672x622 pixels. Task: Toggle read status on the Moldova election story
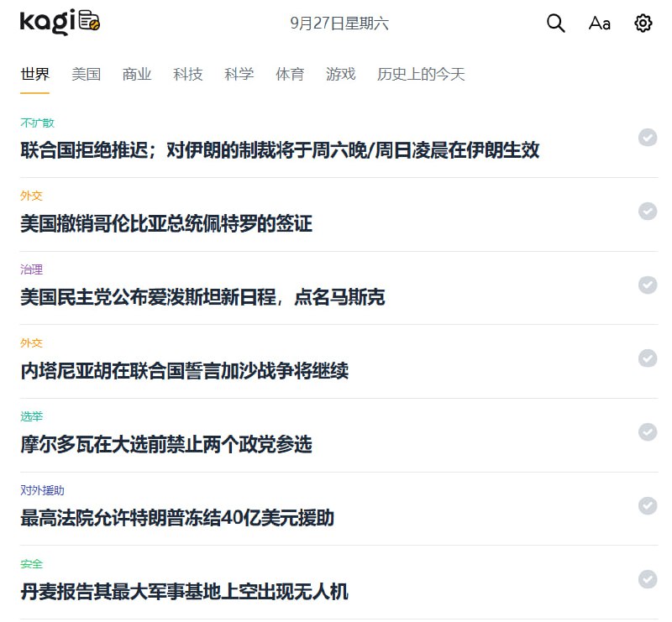[x=648, y=433]
